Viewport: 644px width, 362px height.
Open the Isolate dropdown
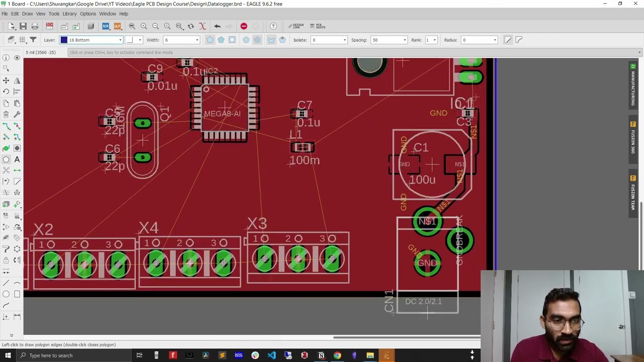(329, 40)
